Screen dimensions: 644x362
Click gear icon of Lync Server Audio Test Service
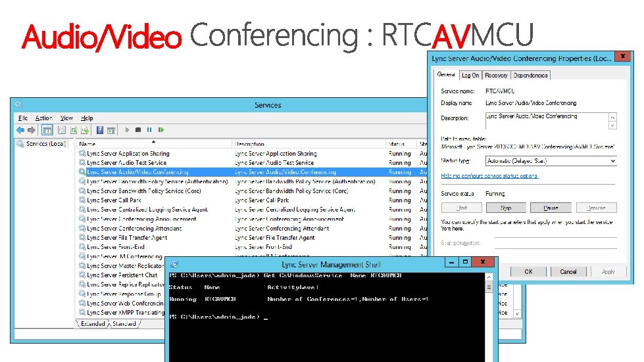point(82,163)
